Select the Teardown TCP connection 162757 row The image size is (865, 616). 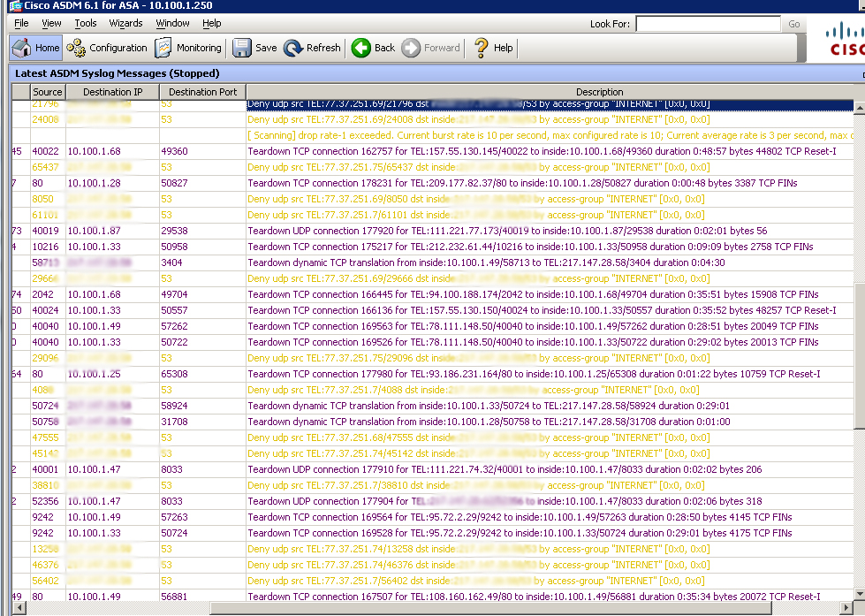tap(433, 151)
